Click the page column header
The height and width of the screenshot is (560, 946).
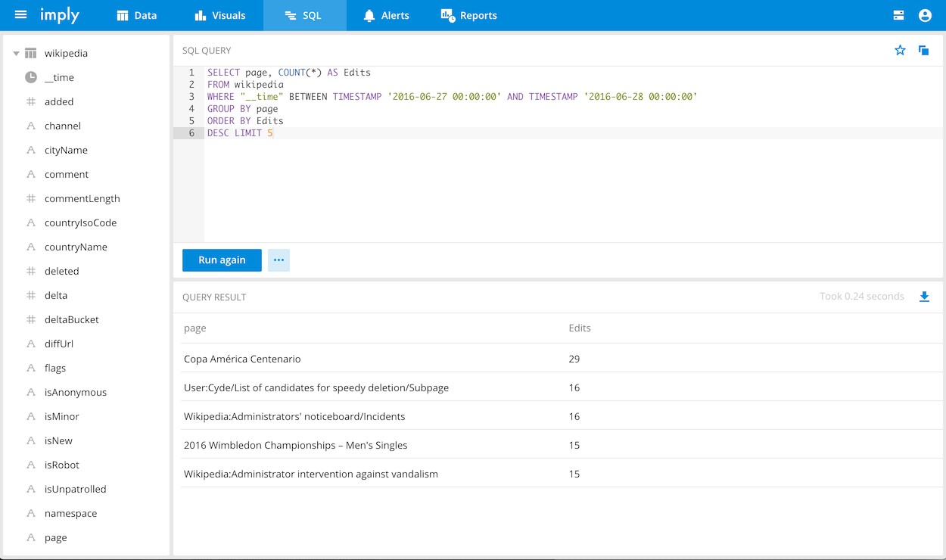[x=195, y=328]
